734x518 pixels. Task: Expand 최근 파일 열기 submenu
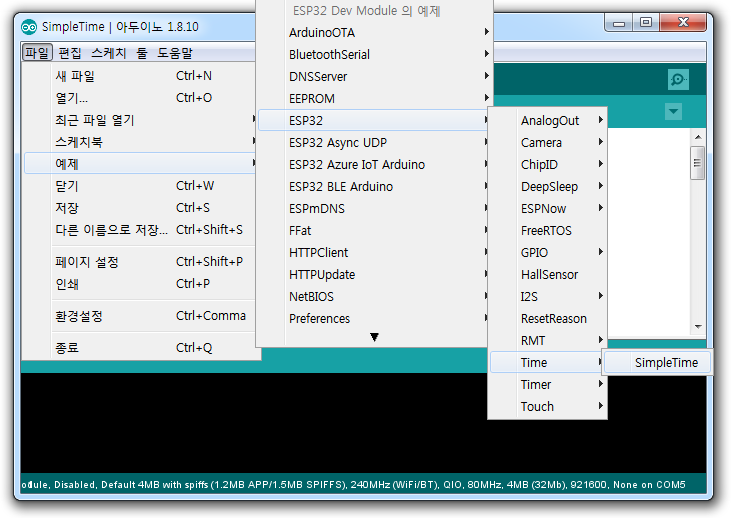pyautogui.click(x=140, y=120)
